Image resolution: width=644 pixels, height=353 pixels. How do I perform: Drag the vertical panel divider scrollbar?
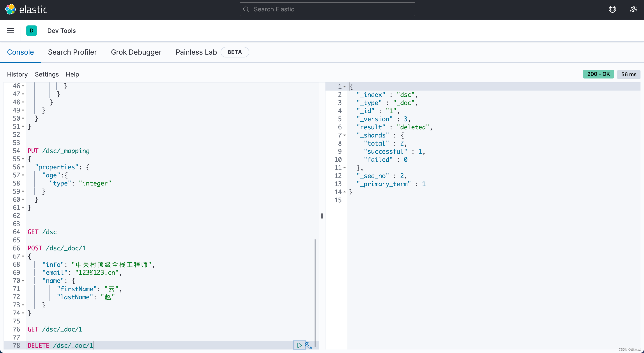[x=322, y=216]
